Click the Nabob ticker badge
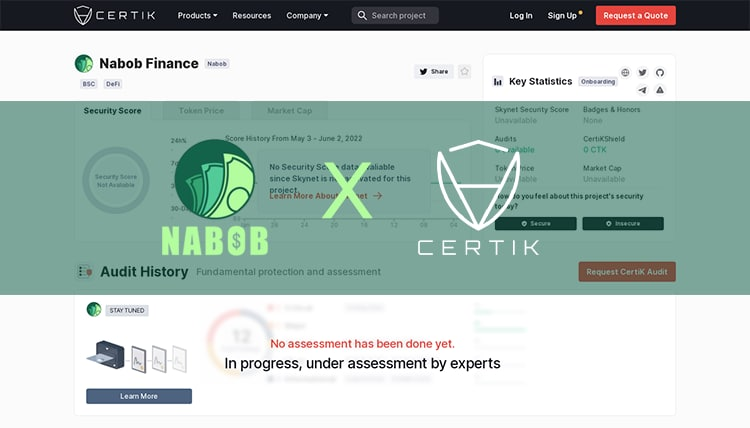This screenshot has height=428, width=750. tap(217, 64)
